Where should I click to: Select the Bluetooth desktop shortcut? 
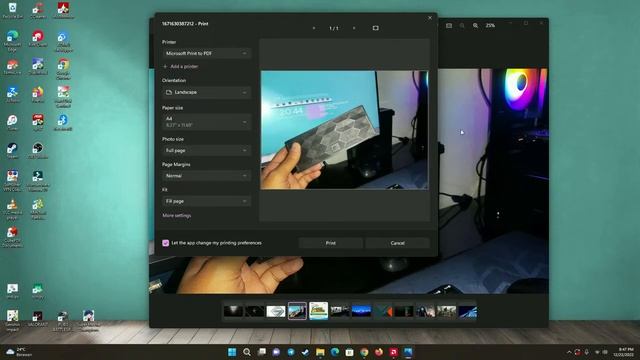coord(63,122)
